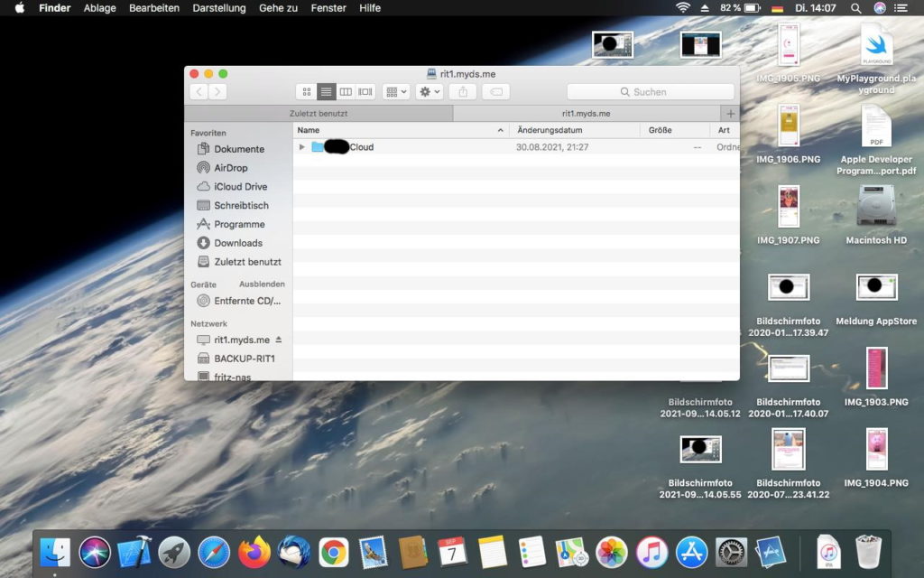
Task: Open Downloads in the sidebar
Action: pyautogui.click(x=237, y=243)
